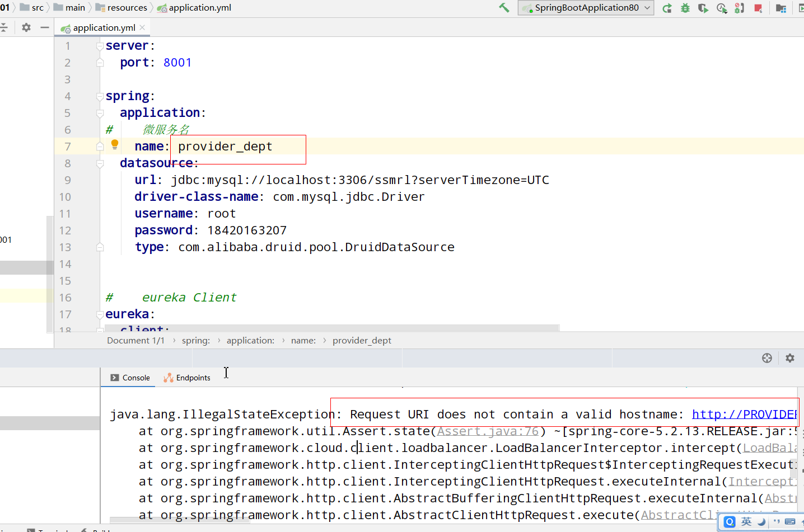This screenshot has width=804, height=532.
Task: Place cursor on 'provider_dept' value
Action: (x=225, y=147)
